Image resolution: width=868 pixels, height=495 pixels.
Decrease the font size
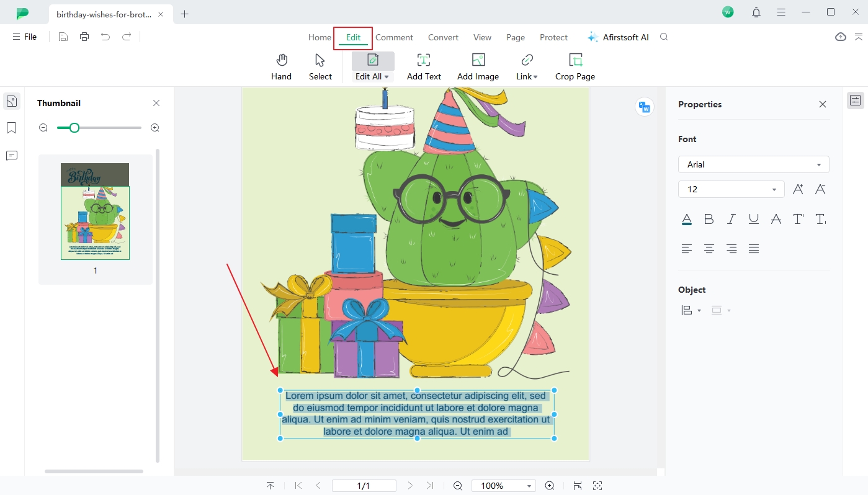click(x=820, y=189)
